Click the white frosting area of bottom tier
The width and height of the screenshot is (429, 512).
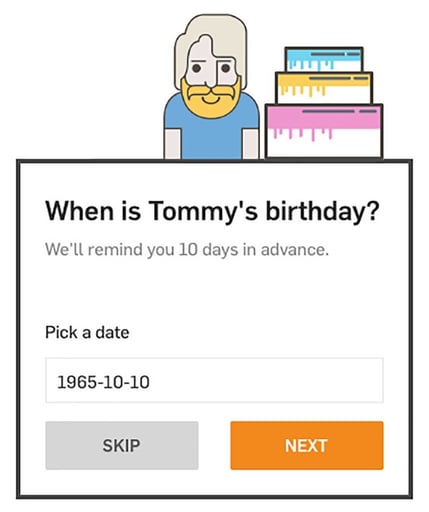click(324, 145)
